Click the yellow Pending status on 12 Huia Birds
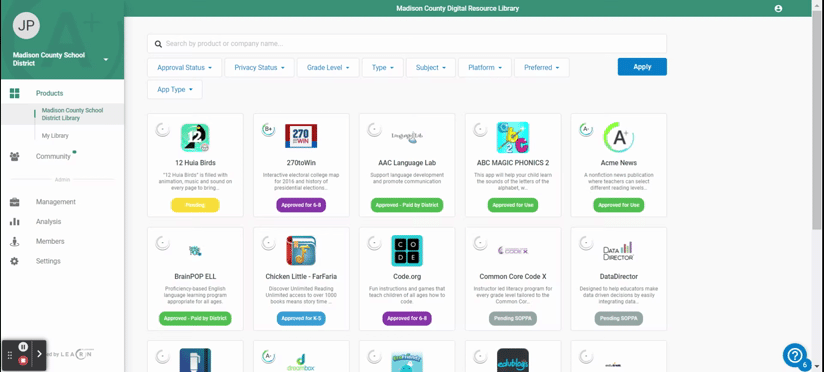824x372 pixels. coord(195,205)
